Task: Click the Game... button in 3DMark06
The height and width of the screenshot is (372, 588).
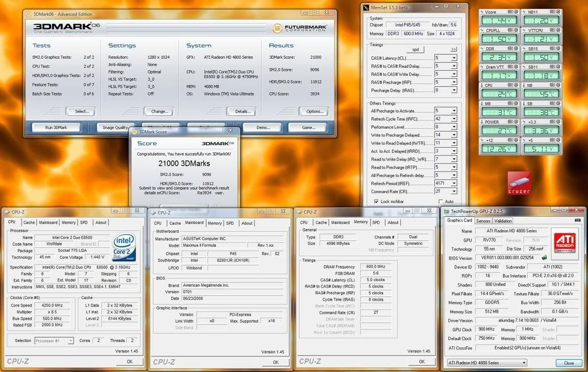Action: coord(308,128)
